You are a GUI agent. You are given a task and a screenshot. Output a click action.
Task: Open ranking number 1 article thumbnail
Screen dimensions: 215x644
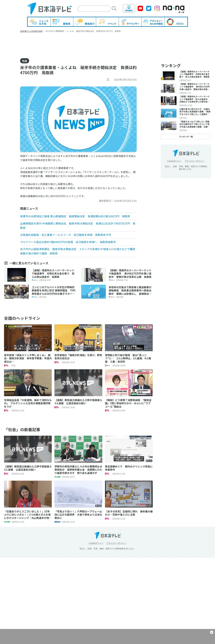coord(168,76)
